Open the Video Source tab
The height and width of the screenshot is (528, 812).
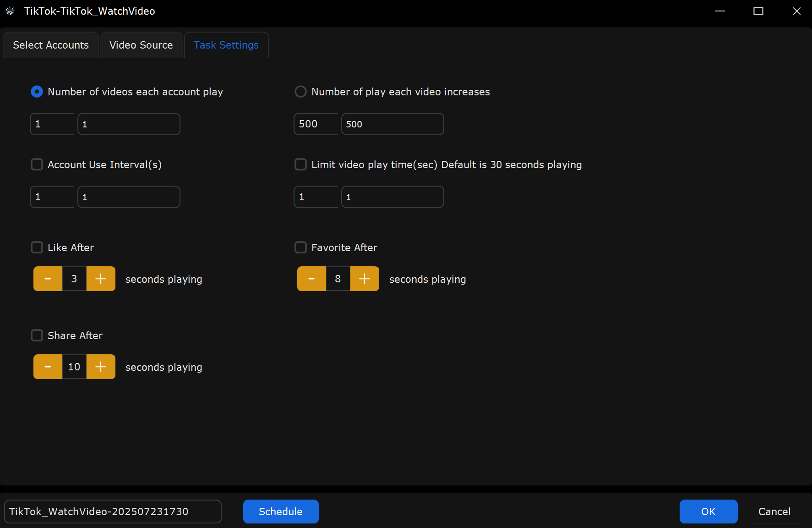coord(141,45)
